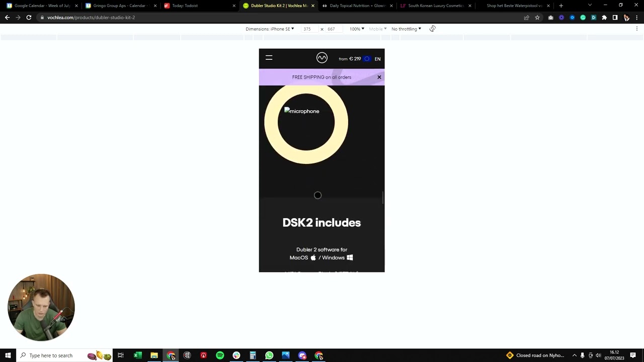
Task: Open Task View on the taskbar
Action: click(x=121, y=355)
